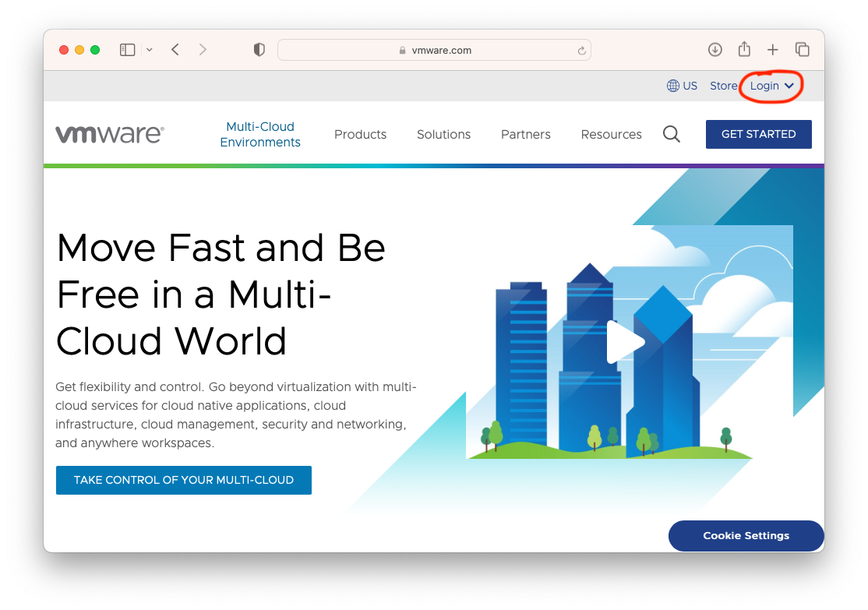
Task: Play the hero video
Action: (625, 342)
